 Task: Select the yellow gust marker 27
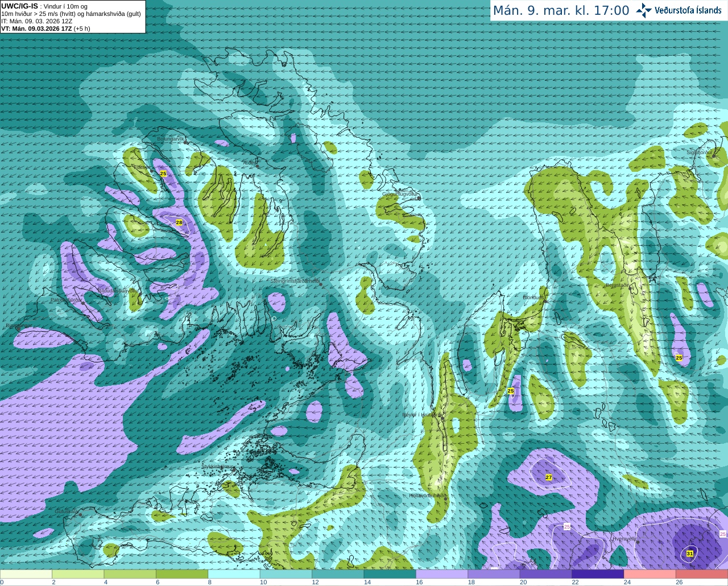point(549,477)
